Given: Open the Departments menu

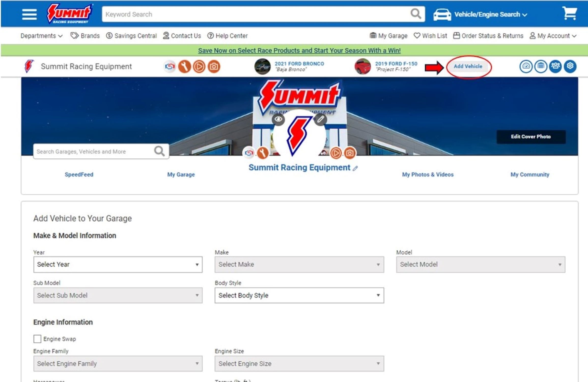Looking at the screenshot, I should (x=40, y=36).
